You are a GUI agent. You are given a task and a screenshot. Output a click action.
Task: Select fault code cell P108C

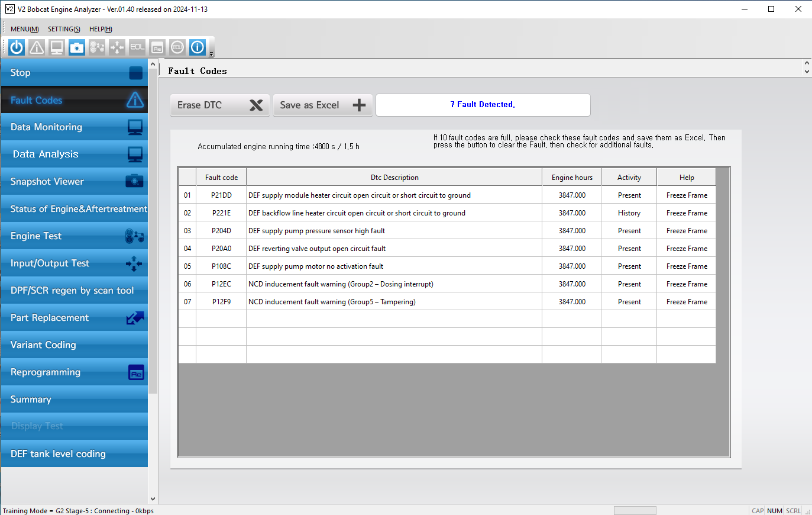(x=221, y=266)
